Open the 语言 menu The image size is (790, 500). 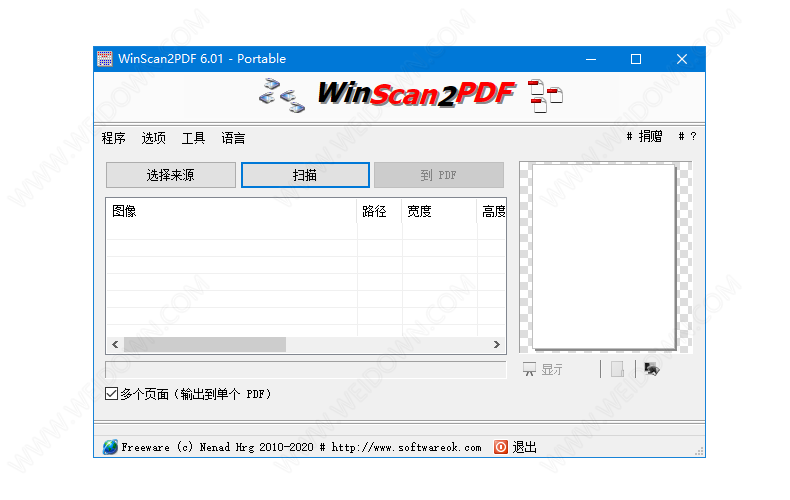(x=233, y=138)
